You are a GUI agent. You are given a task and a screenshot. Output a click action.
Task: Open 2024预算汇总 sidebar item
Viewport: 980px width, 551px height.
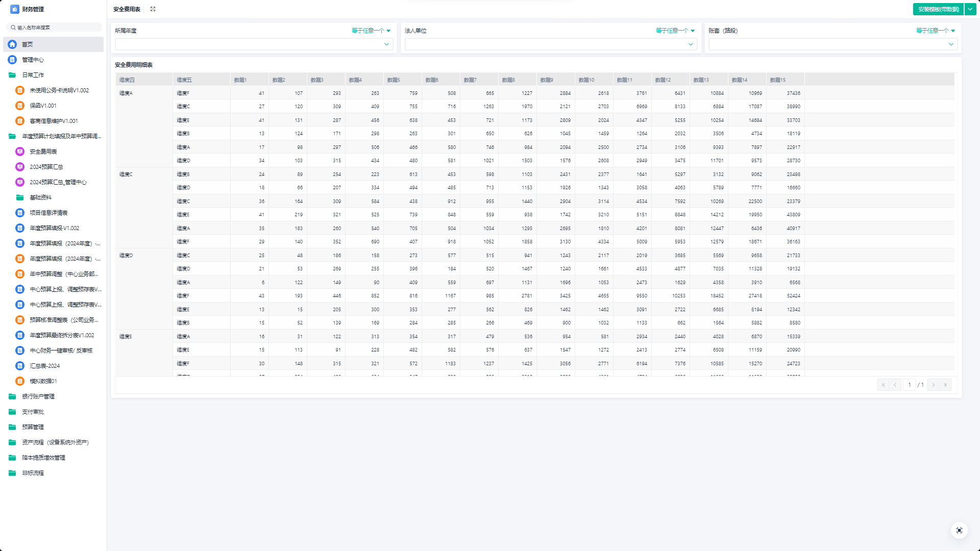tap(46, 167)
